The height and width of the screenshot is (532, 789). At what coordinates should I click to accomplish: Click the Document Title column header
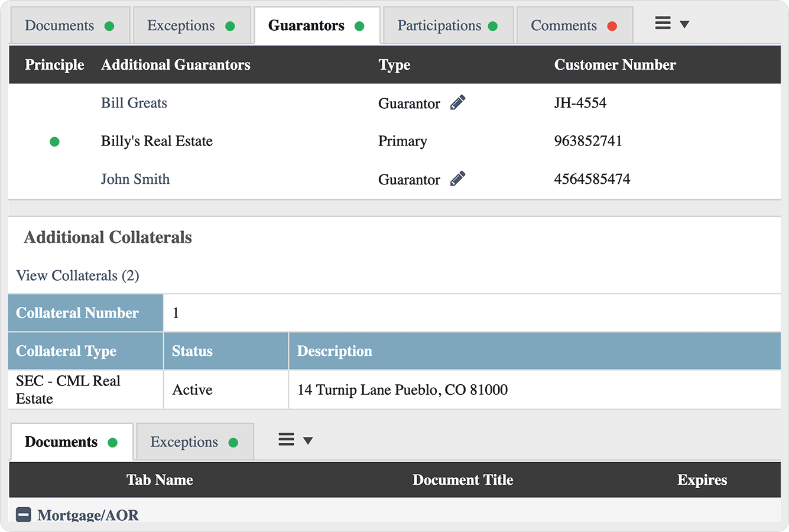click(x=463, y=480)
